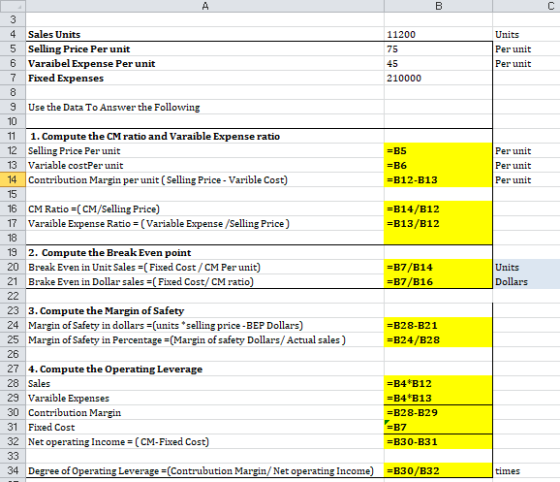Select formula cell =B28-B29

coord(439,412)
